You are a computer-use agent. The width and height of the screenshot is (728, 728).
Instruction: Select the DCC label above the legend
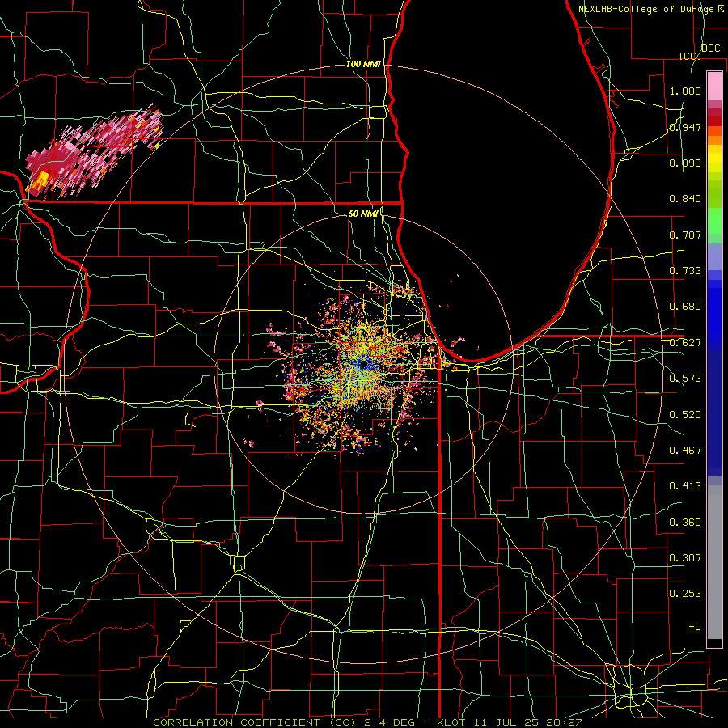coord(710,49)
